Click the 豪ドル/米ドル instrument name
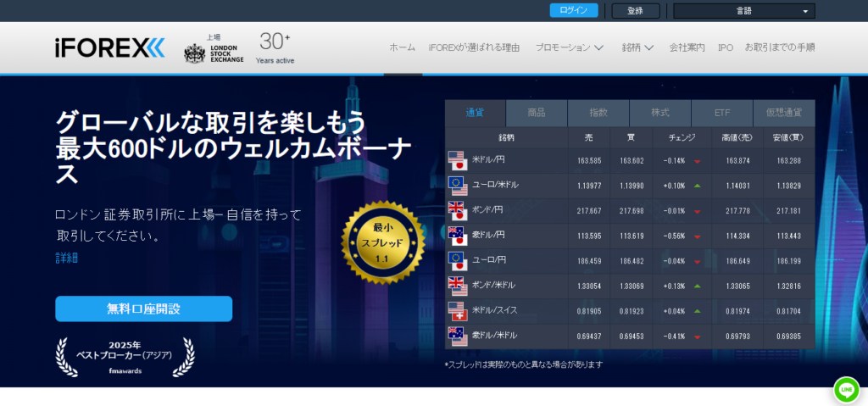 495,335
